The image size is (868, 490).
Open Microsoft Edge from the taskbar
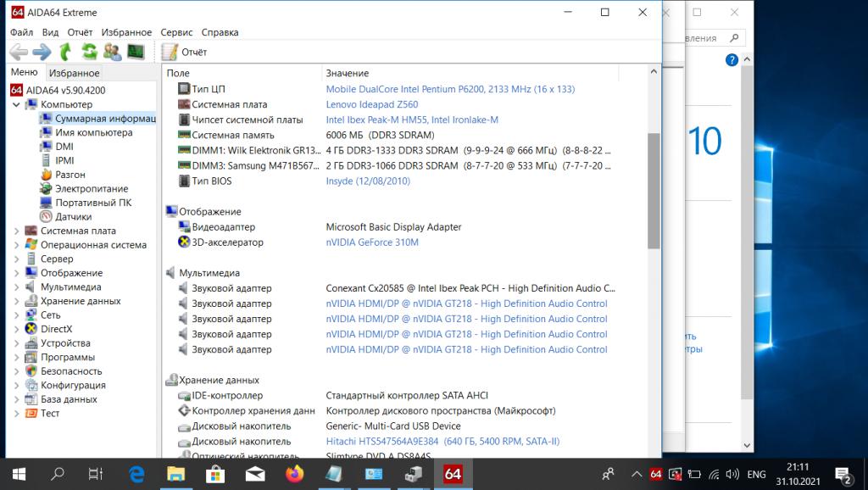[136, 474]
